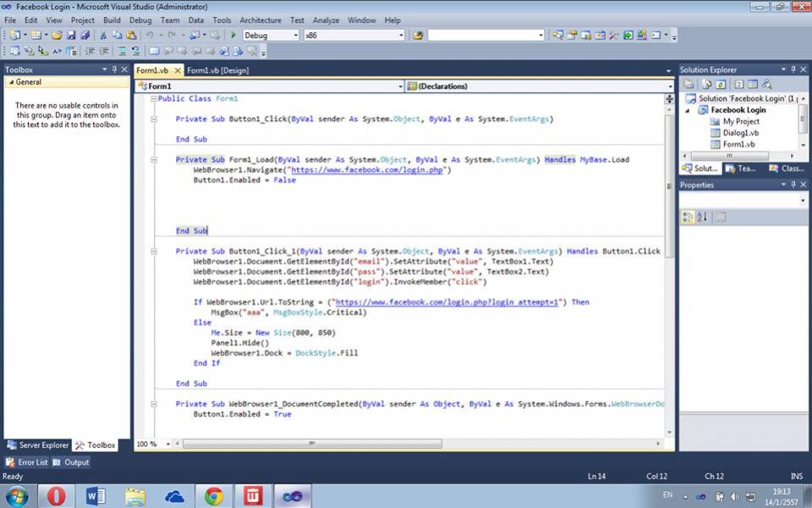Click the Save Form1.vb floppy icon
Image resolution: width=812 pixels, height=508 pixels.
click(71, 36)
